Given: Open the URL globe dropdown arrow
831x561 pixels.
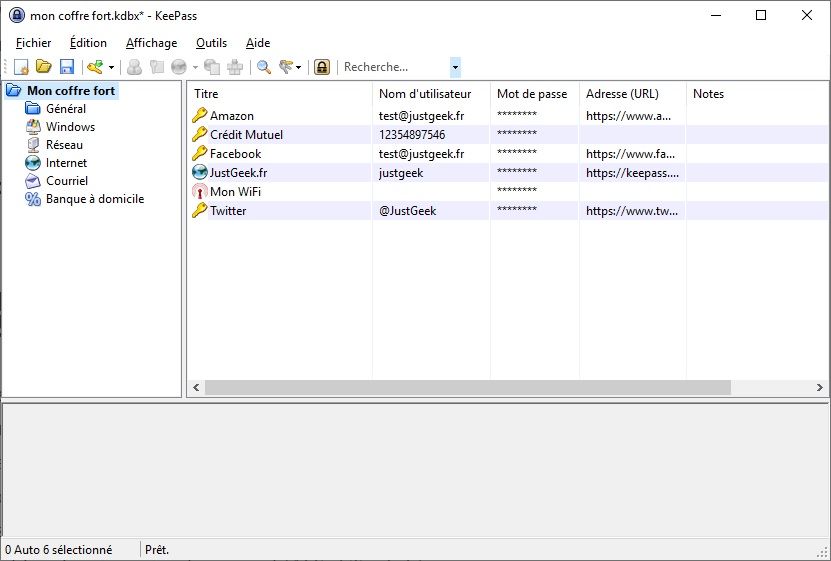Looking at the screenshot, I should 195,67.
